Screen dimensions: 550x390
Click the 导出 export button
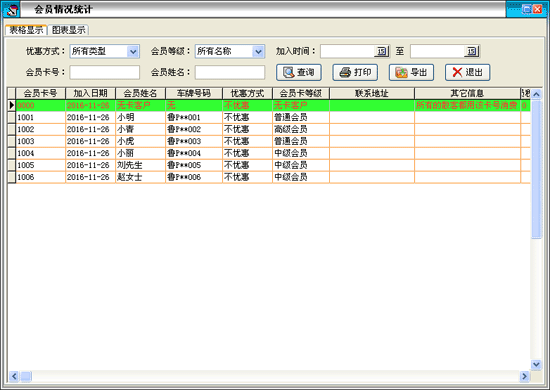tap(411, 72)
